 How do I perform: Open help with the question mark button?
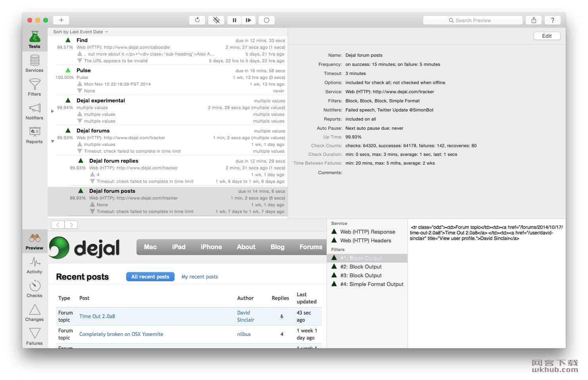click(553, 20)
